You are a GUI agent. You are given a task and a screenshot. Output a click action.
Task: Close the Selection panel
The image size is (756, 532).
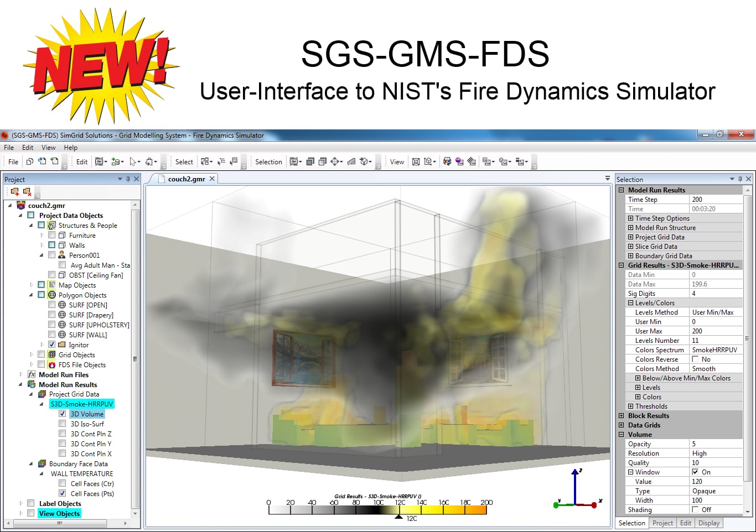pos(749,179)
